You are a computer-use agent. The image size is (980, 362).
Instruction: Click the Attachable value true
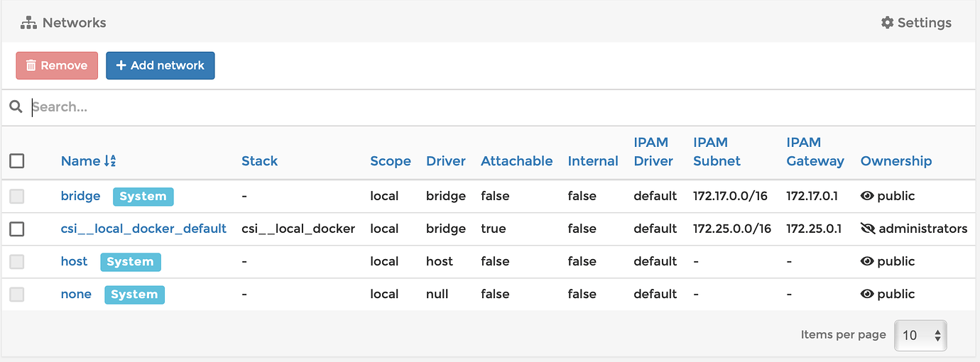pyautogui.click(x=494, y=229)
